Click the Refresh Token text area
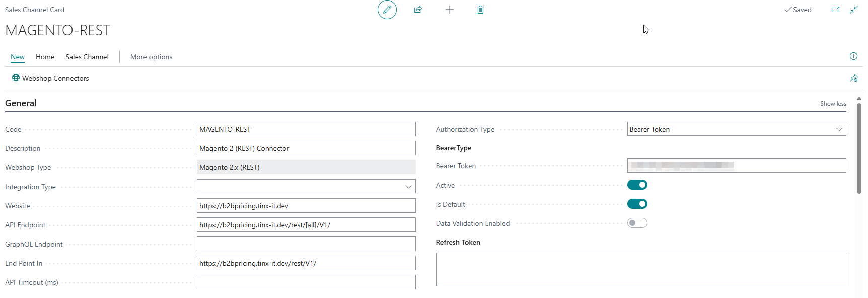Screen dimensions: 868x298 pos(641,269)
